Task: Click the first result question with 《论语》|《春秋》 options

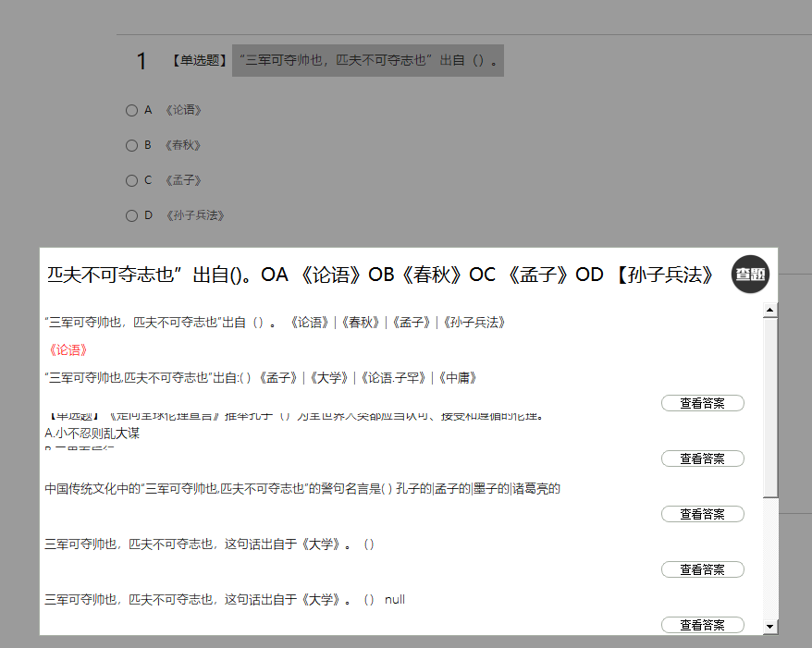Action: tap(275, 323)
